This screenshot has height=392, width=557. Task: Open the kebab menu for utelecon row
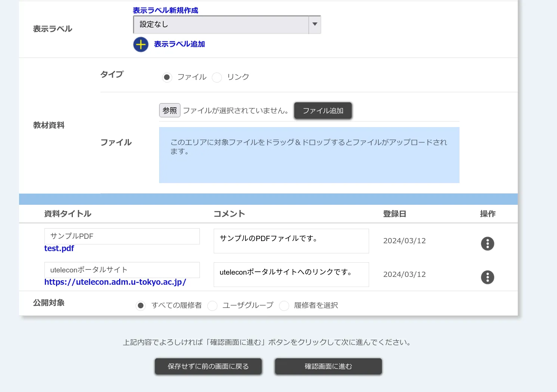click(x=487, y=277)
